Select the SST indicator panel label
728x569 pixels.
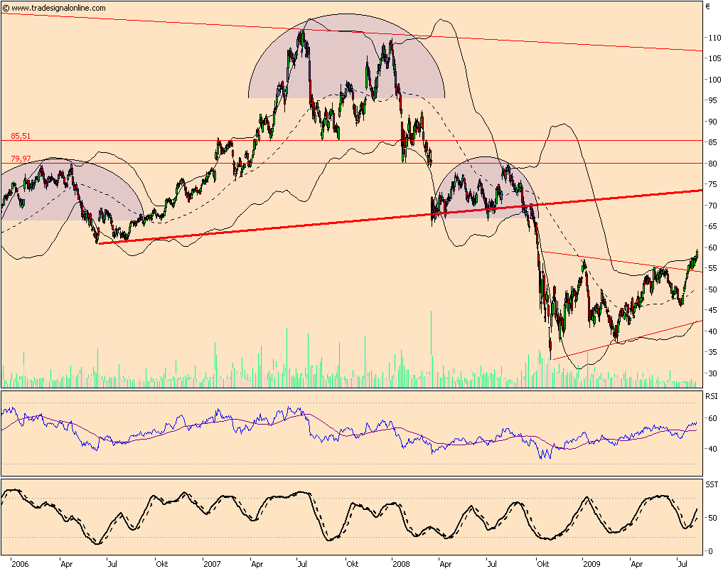point(712,484)
